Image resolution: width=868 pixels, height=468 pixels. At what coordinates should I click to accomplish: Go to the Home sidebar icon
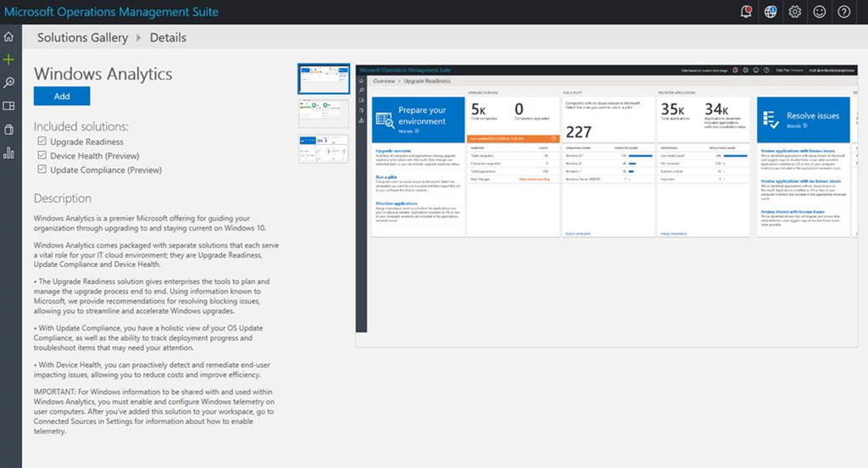pos(9,36)
